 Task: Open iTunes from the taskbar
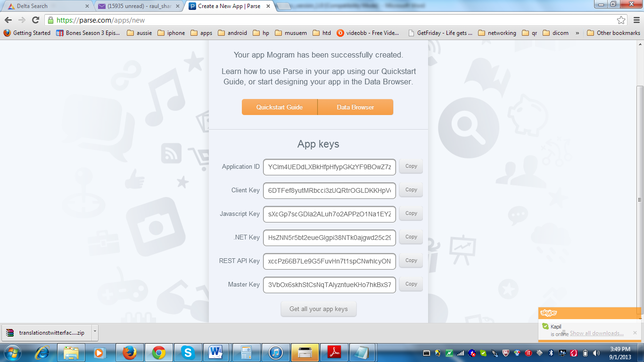[275, 352]
